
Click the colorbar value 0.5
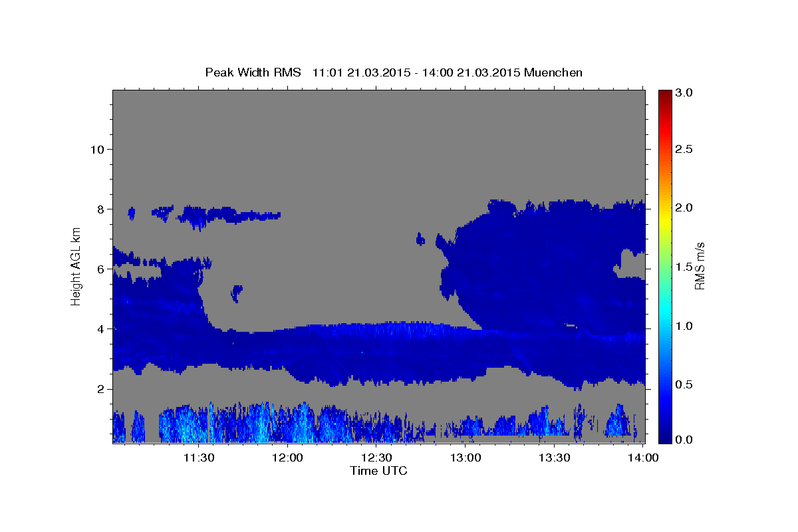685,385
